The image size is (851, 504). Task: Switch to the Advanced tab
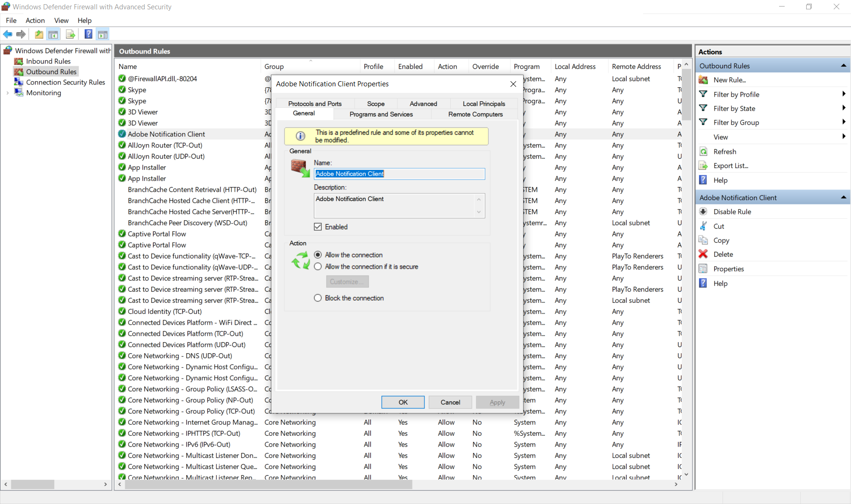point(423,104)
